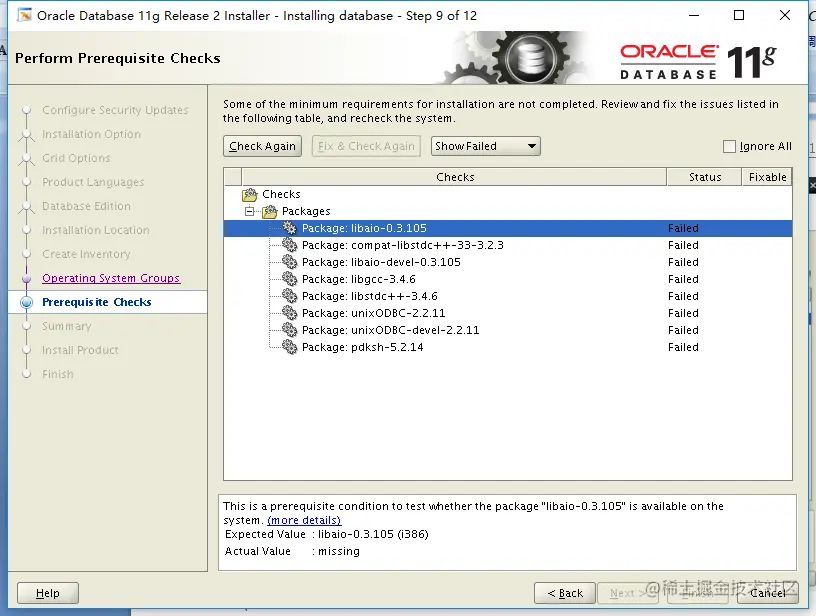Click the Installation Location step in sidebar
The image size is (816, 616).
point(96,230)
